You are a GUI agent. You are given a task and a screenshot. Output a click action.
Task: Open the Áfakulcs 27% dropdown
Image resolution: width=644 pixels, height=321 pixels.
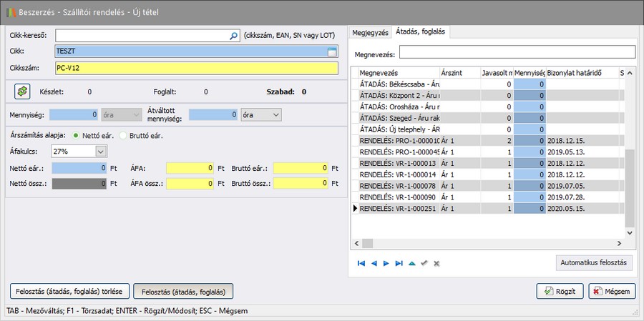100,151
